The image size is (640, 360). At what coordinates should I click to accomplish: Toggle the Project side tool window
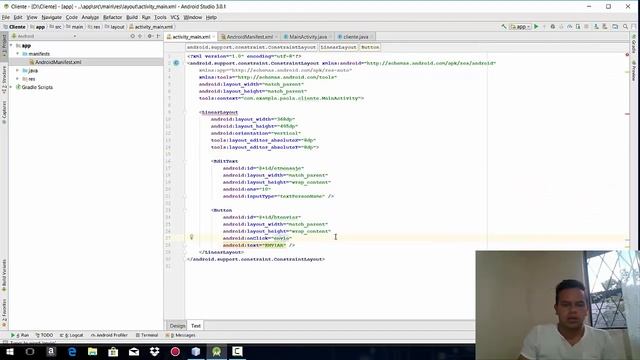(x=4, y=45)
